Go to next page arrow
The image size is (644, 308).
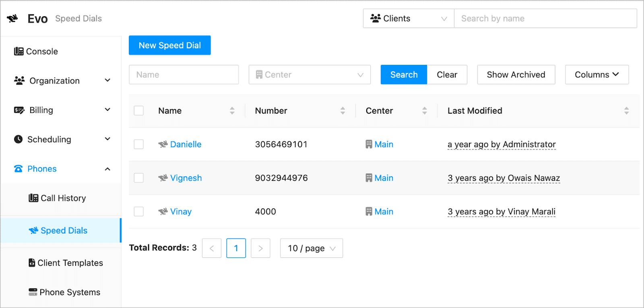click(x=260, y=248)
